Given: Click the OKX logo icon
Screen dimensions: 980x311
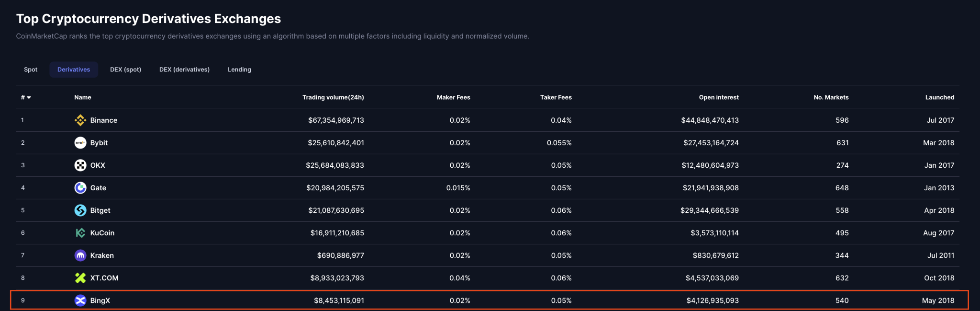Looking at the screenshot, I should click(80, 165).
